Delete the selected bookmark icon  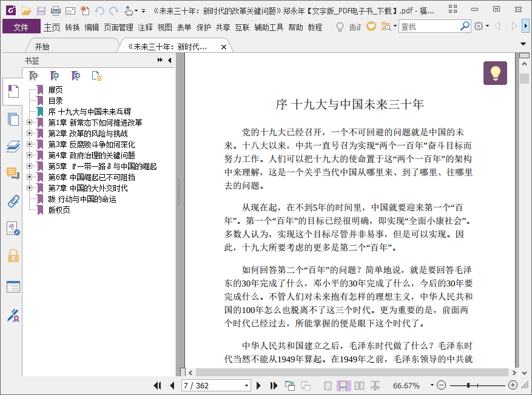click(x=33, y=76)
